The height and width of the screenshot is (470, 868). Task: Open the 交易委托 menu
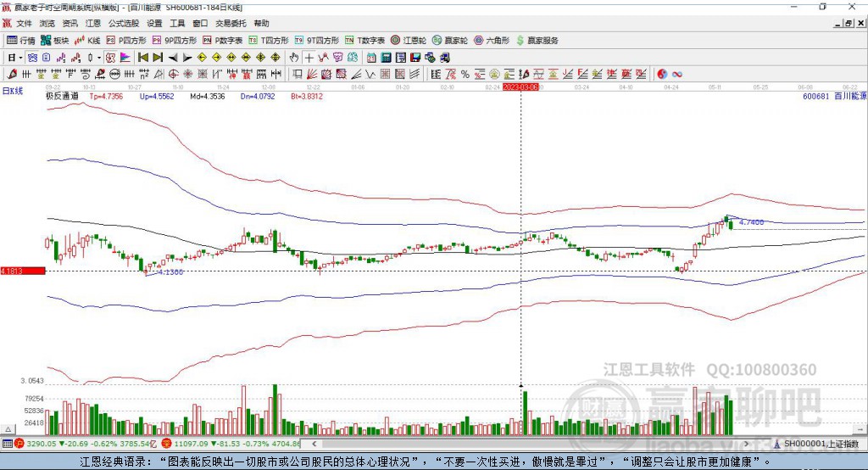[231, 23]
